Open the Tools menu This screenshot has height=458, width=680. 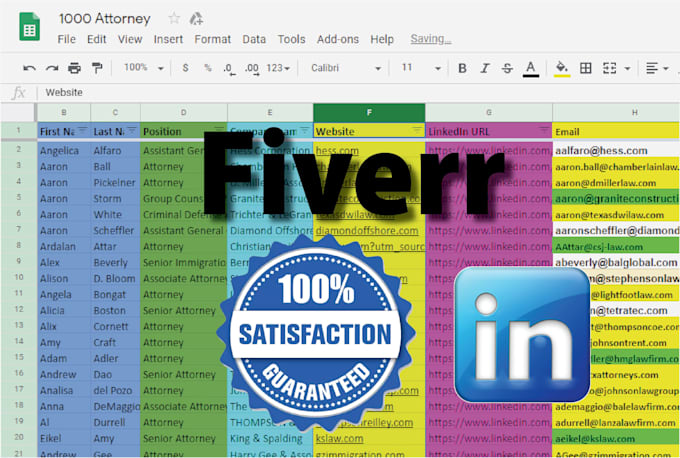tap(291, 39)
